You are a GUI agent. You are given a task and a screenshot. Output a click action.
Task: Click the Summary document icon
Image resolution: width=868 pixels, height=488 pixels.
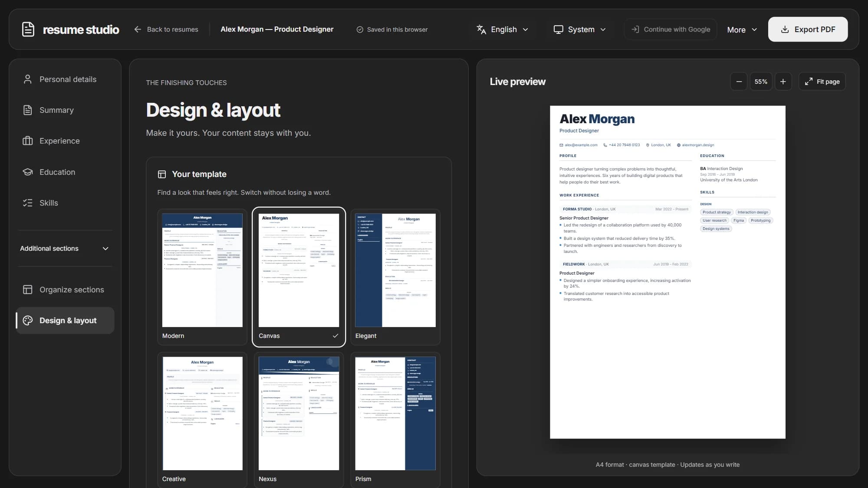28,110
